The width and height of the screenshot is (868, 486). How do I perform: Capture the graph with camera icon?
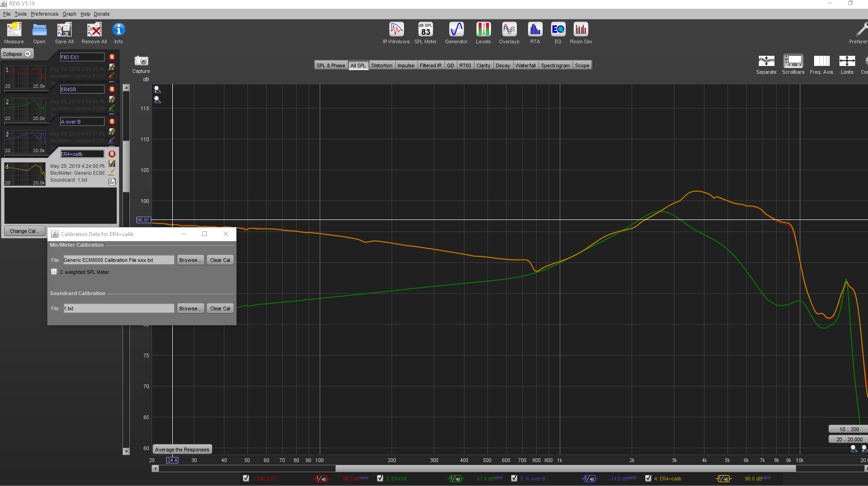141,64
